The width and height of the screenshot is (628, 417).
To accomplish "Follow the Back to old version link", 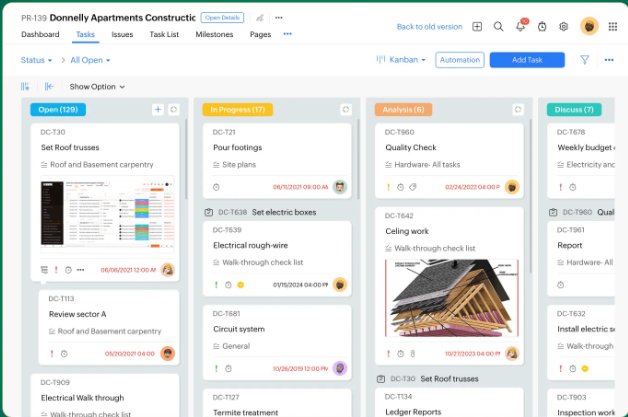I will click(x=429, y=27).
